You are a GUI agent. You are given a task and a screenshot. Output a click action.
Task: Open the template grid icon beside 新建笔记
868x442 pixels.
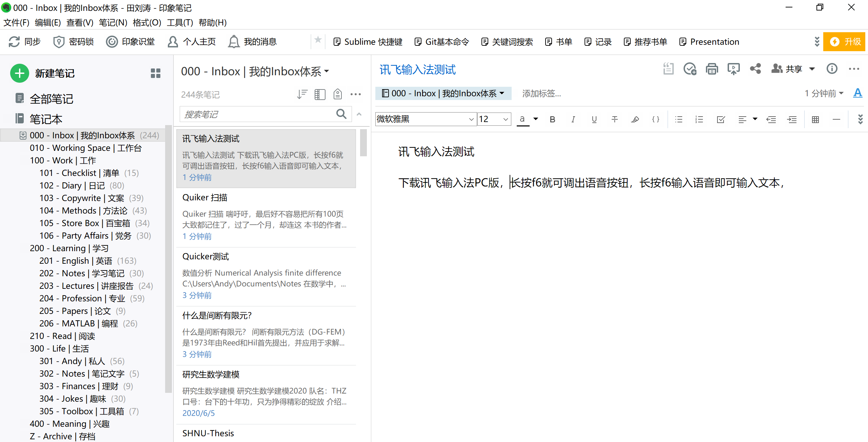[x=156, y=73]
